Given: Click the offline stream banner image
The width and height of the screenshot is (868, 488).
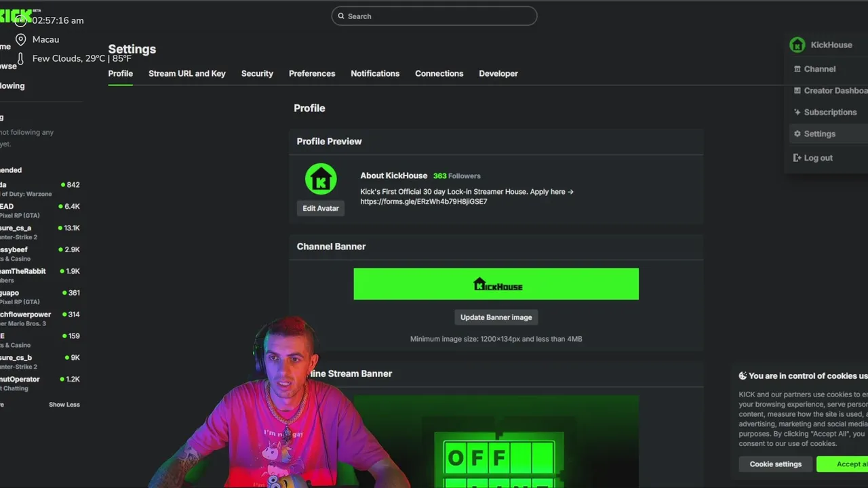Looking at the screenshot, I should click(x=496, y=441).
